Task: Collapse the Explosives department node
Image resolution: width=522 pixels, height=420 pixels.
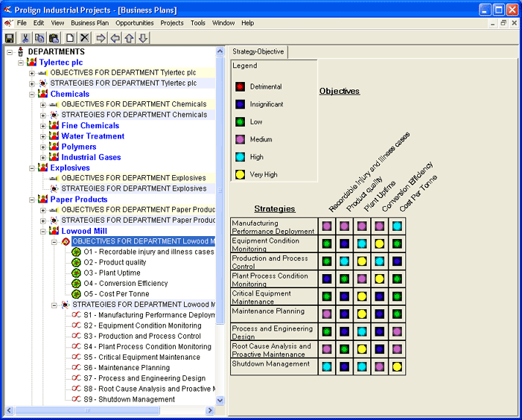Action: click(x=31, y=168)
